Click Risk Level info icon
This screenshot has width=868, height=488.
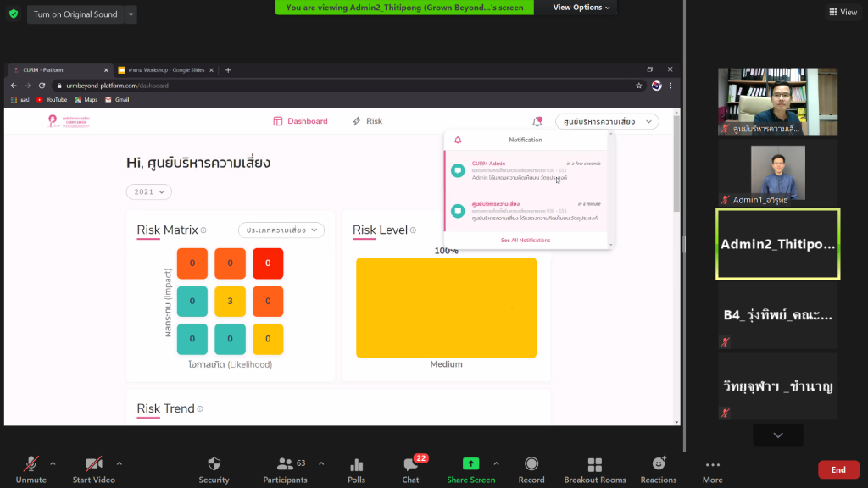413,230
